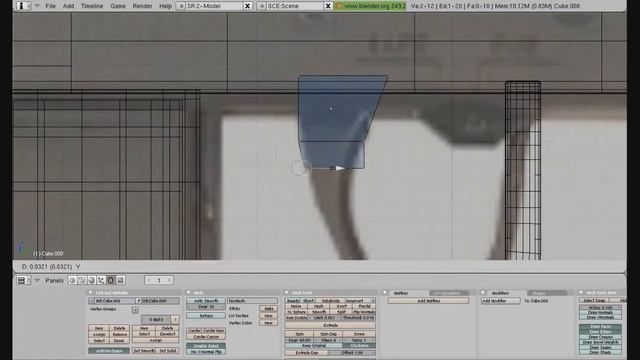The height and width of the screenshot is (360, 640).
Task: Open the ME:Cube.000 mesh browse dropdown
Action: click(91, 301)
